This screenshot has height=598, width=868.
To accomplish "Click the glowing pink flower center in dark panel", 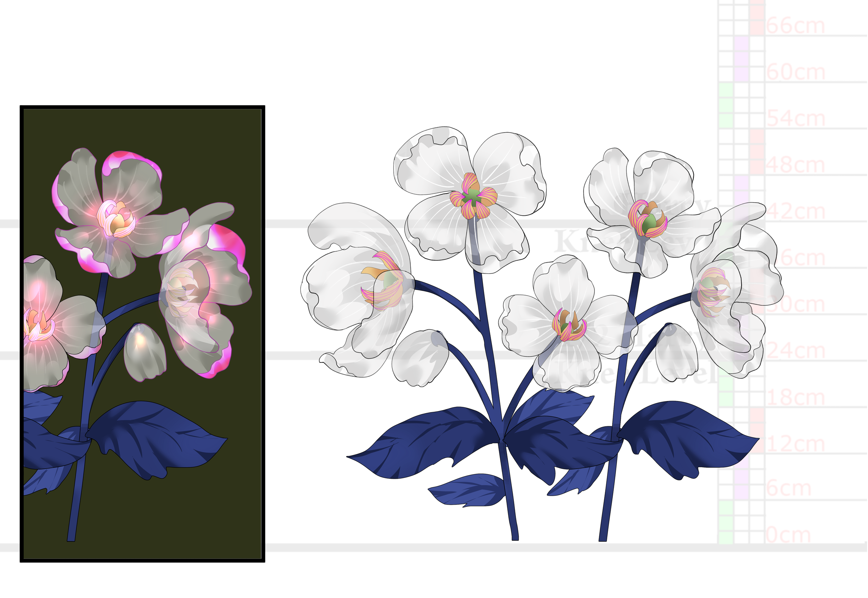I will click(x=116, y=219).
